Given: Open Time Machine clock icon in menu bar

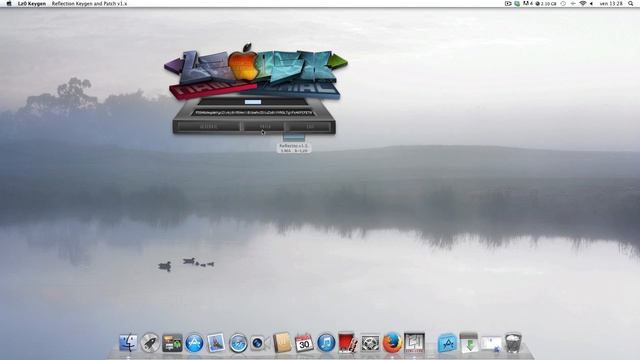Looking at the screenshot, I should 563,3.
